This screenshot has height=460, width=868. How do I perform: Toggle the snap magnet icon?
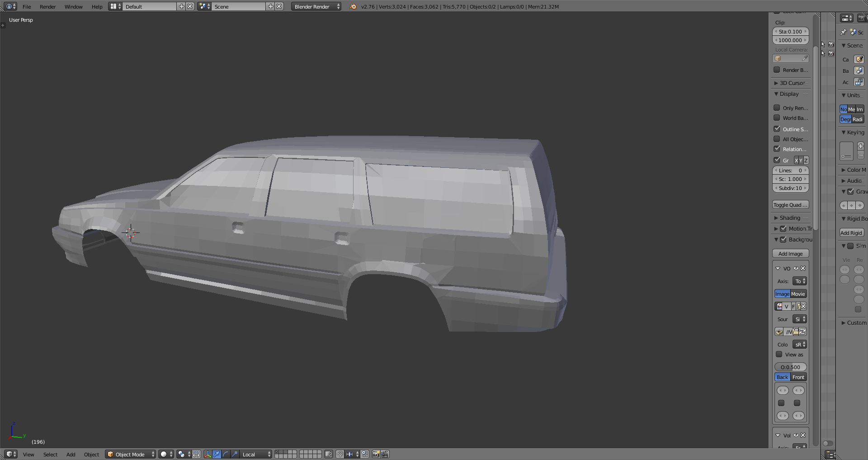pyautogui.click(x=340, y=454)
